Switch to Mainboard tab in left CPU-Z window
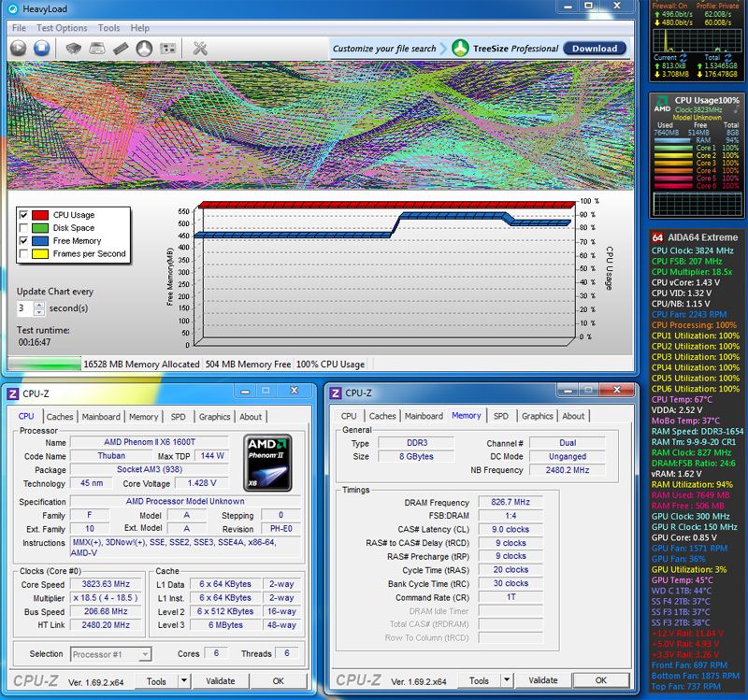Image resolution: width=748 pixels, height=700 pixels. (x=100, y=417)
